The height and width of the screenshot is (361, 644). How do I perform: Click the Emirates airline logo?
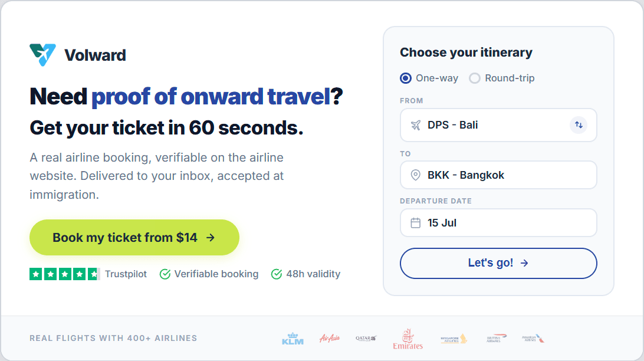tap(408, 339)
